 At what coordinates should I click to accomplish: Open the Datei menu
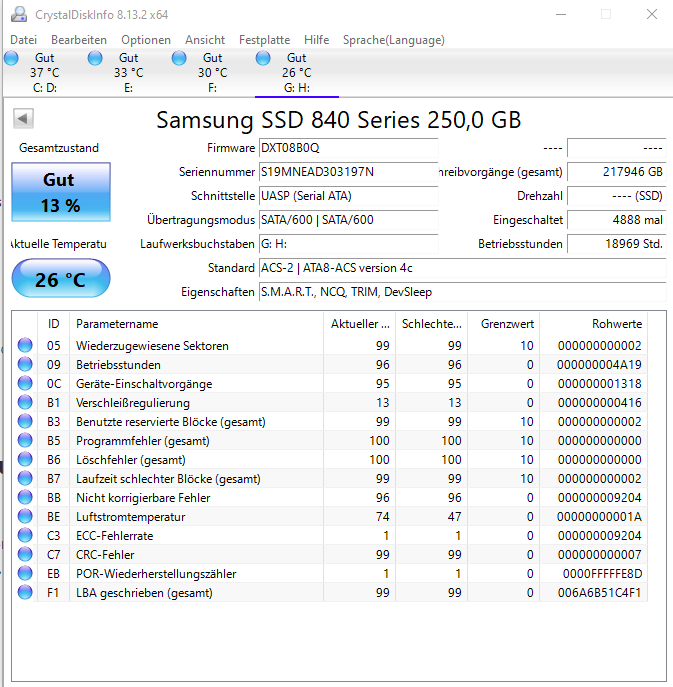(23, 40)
